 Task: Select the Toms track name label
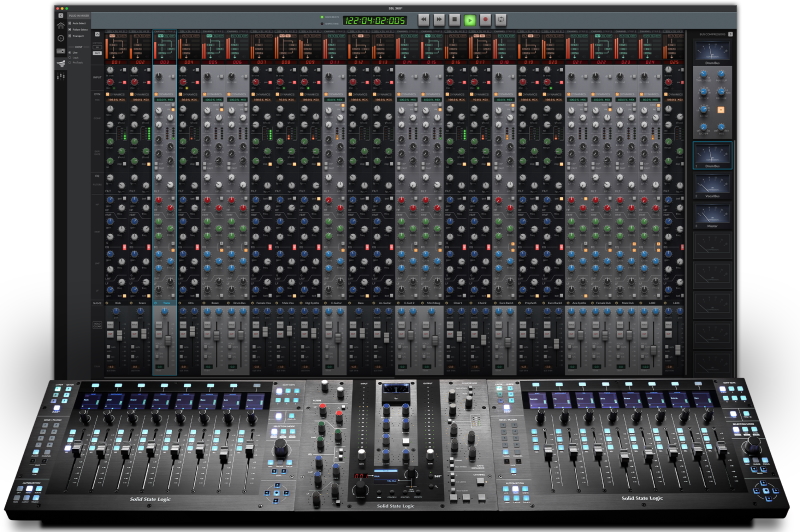click(x=167, y=303)
